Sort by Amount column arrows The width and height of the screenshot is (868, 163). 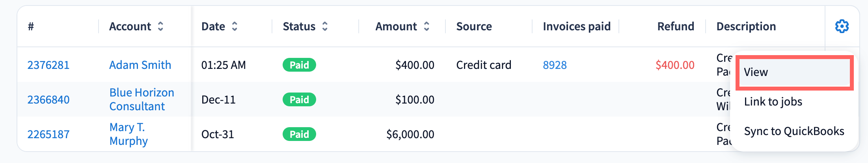[x=427, y=26]
